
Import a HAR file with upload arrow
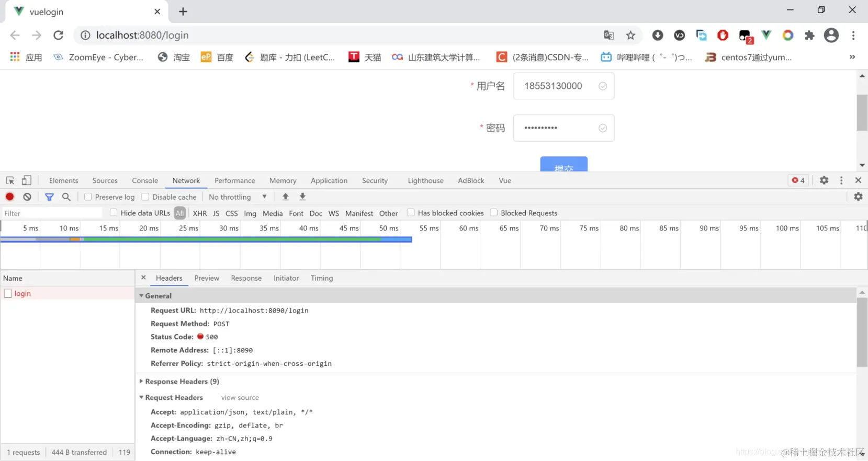tap(286, 197)
